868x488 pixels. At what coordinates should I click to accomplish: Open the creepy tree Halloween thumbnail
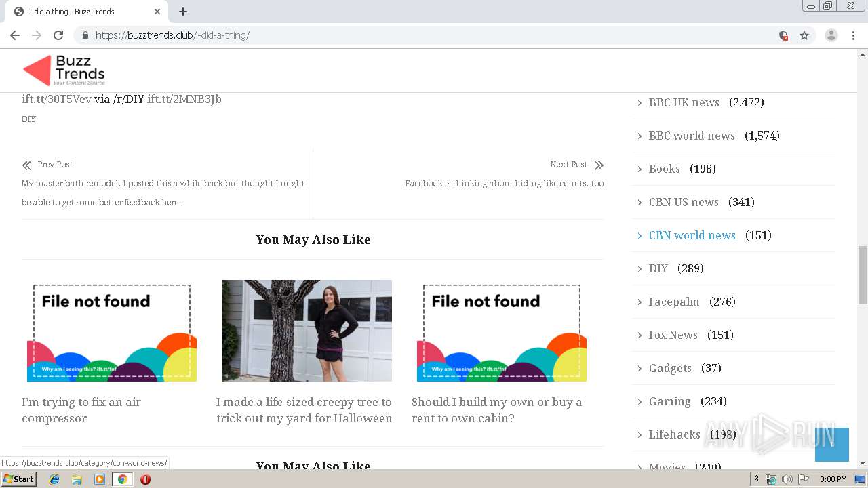click(307, 331)
